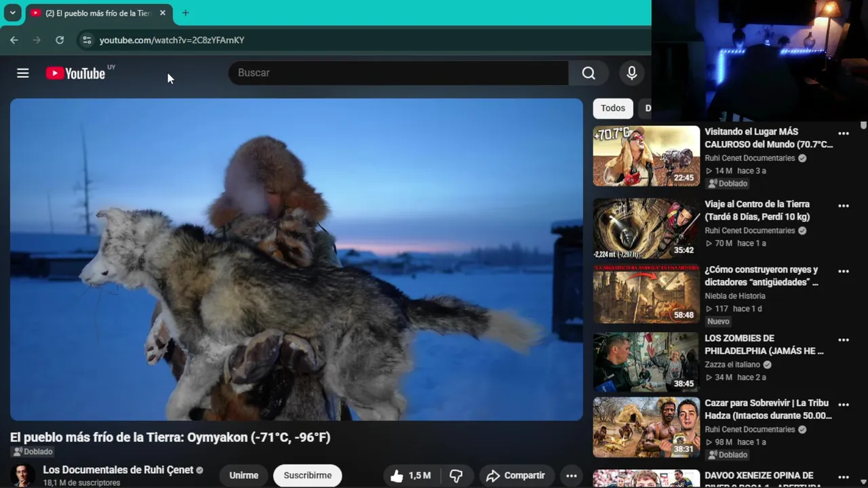Close the 'El pueblo más frío' tab
Image resolution: width=868 pixels, height=488 pixels.
click(x=163, y=13)
